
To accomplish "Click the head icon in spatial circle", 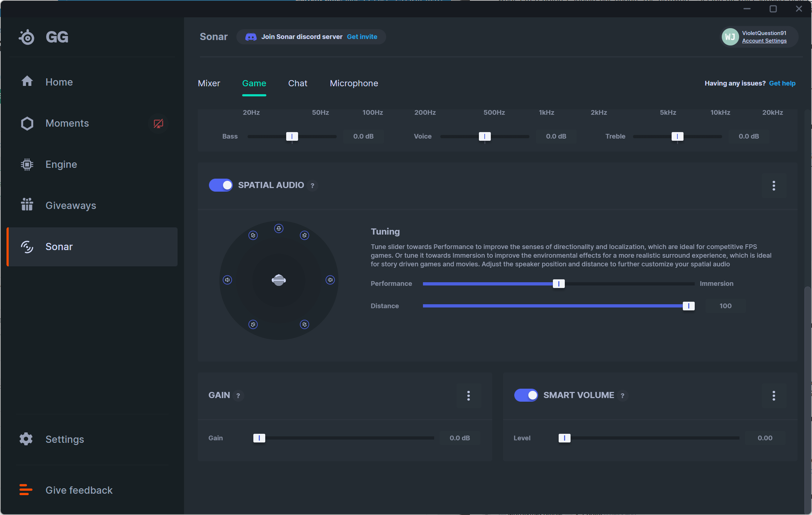I will pyautogui.click(x=279, y=280).
